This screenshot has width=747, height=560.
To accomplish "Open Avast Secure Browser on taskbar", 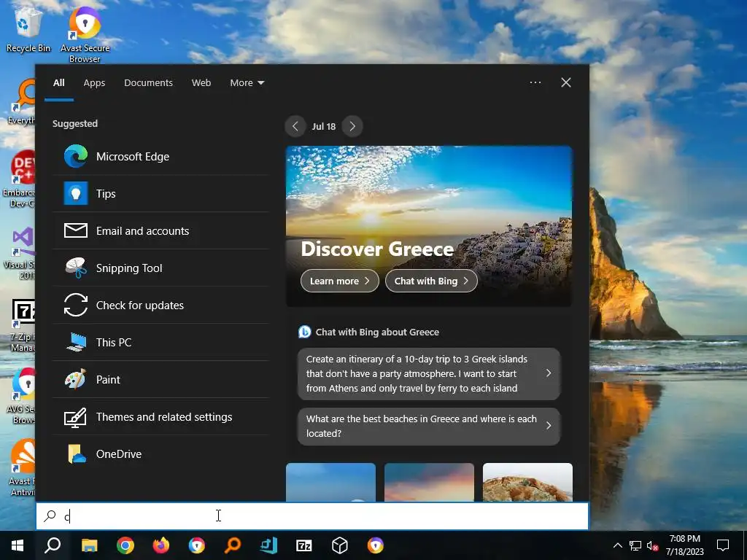I will (376, 545).
